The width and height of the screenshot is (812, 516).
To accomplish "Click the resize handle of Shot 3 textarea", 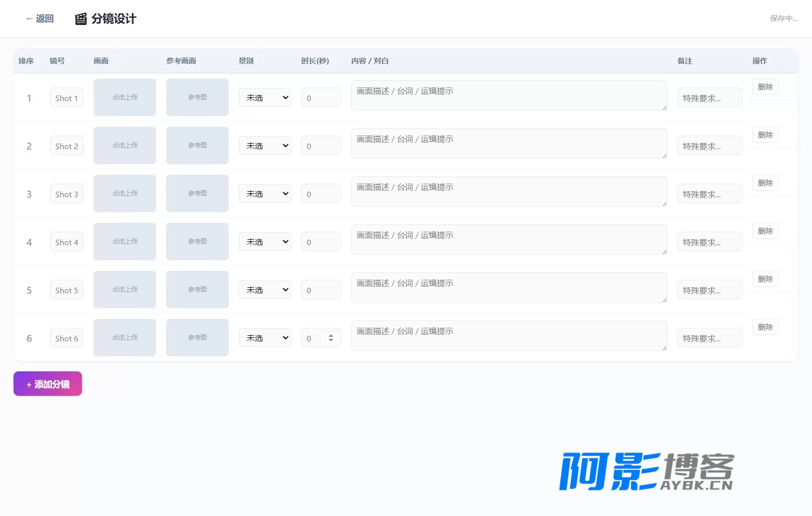I will coord(664,204).
